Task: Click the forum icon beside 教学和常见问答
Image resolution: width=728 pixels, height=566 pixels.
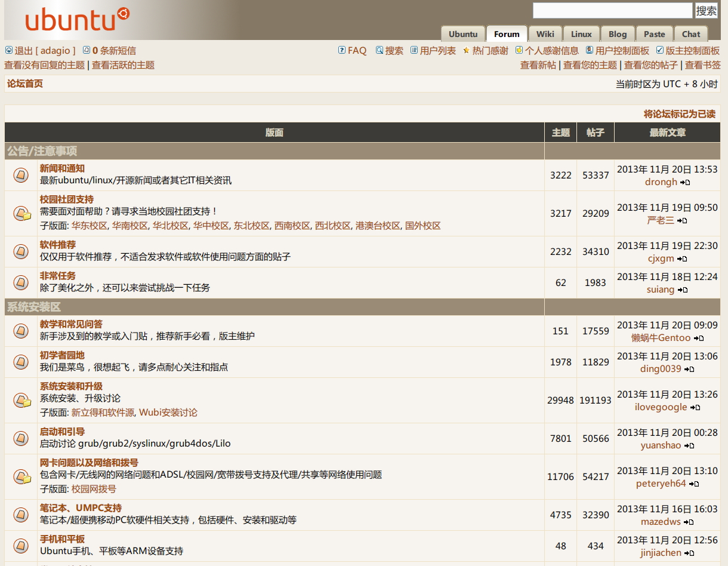Action: 21,331
